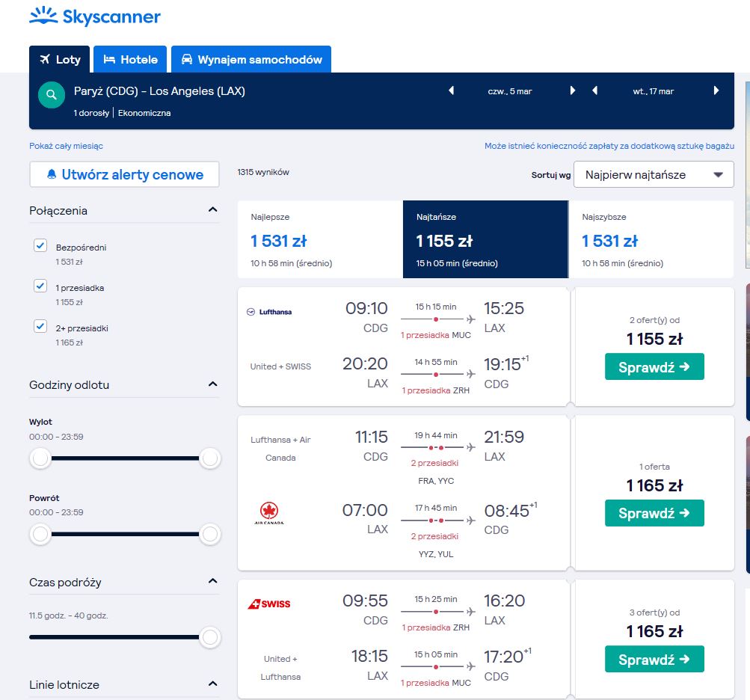Toggle the Bezpośredni checkbox
Screen dimensions: 750x700
[40, 245]
